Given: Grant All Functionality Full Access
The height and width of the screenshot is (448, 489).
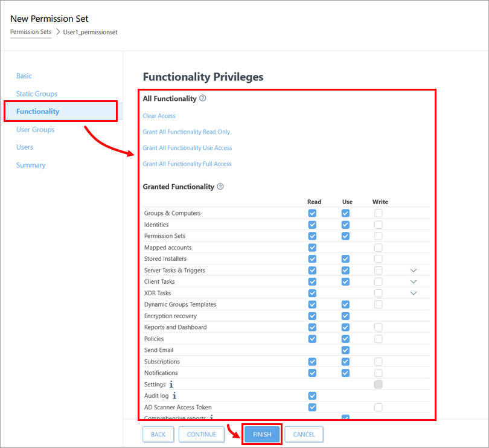Looking at the screenshot, I should pyautogui.click(x=187, y=164).
